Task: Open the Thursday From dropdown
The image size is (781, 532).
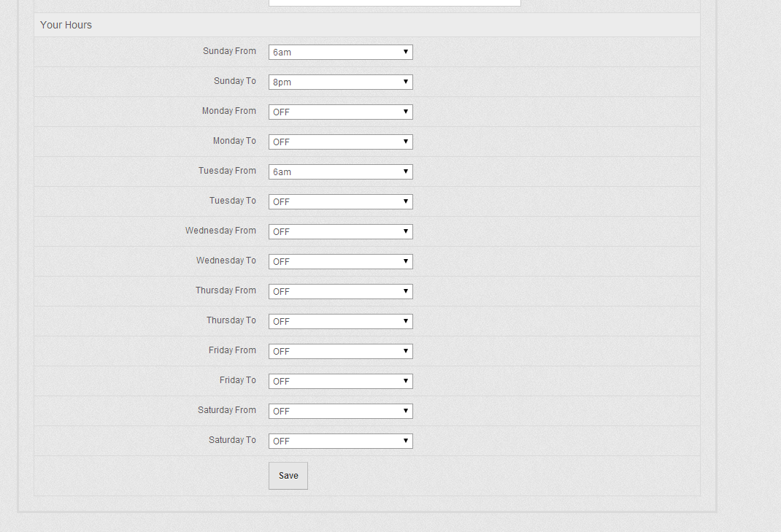Action: pyautogui.click(x=340, y=292)
